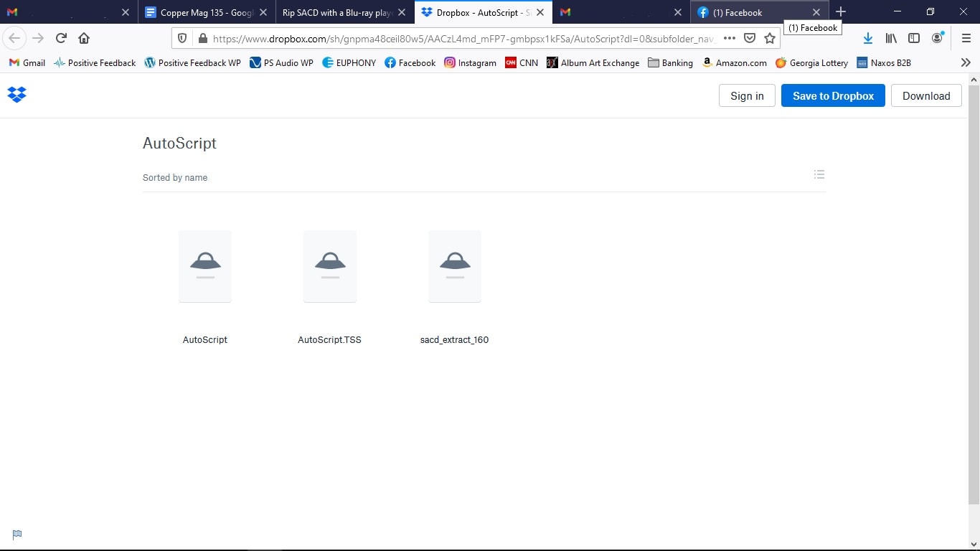
Task: Bookmark this page with star icon
Action: [770, 38]
